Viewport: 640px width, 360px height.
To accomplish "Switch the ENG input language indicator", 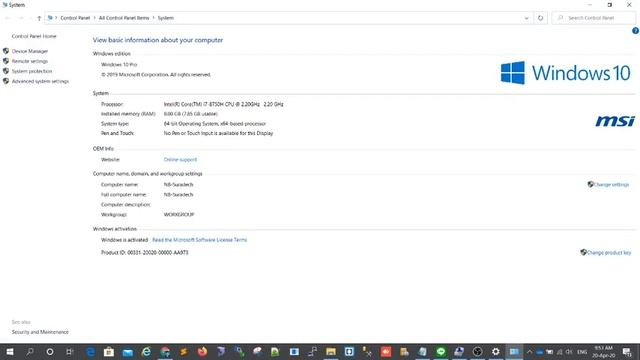I will (582, 352).
